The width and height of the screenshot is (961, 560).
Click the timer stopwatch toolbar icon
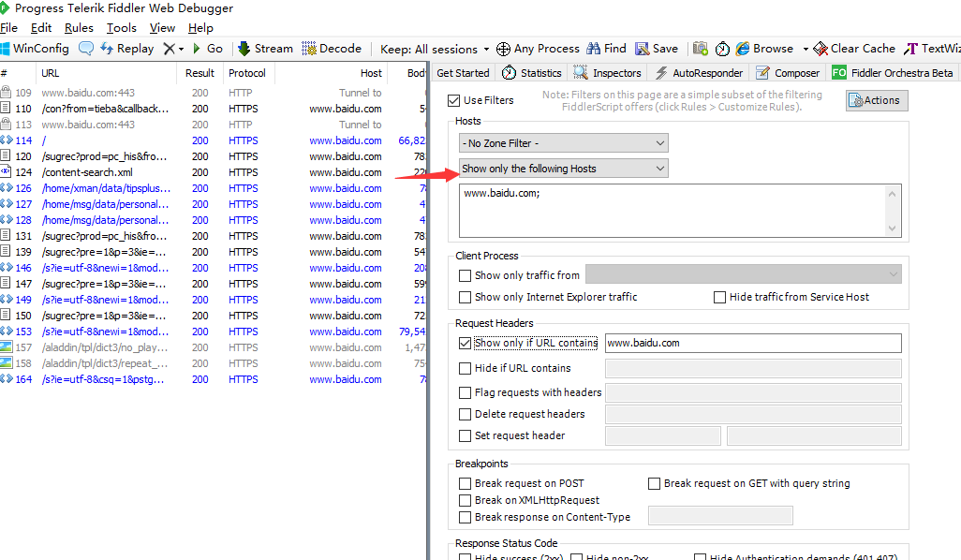click(x=722, y=49)
